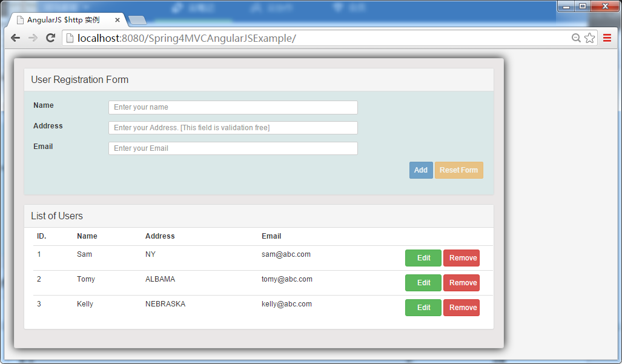Click the Address form label
The image size is (622, 364).
pos(48,126)
